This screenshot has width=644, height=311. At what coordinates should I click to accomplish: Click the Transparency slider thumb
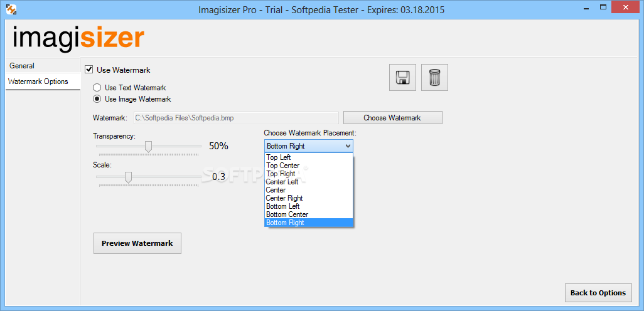[x=149, y=146]
